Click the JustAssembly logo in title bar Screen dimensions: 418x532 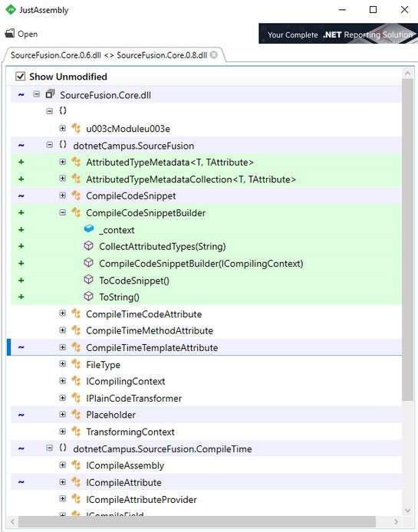tap(11, 9)
